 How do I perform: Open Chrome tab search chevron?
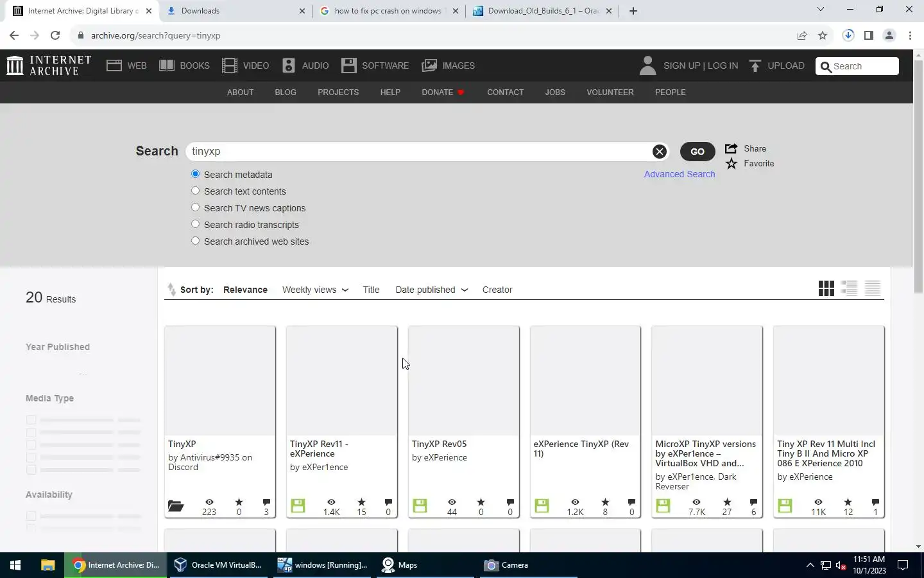[x=820, y=10]
